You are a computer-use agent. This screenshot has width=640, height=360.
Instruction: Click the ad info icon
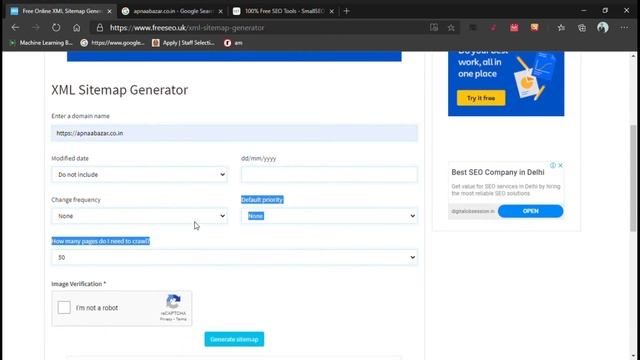pyautogui.click(x=553, y=165)
